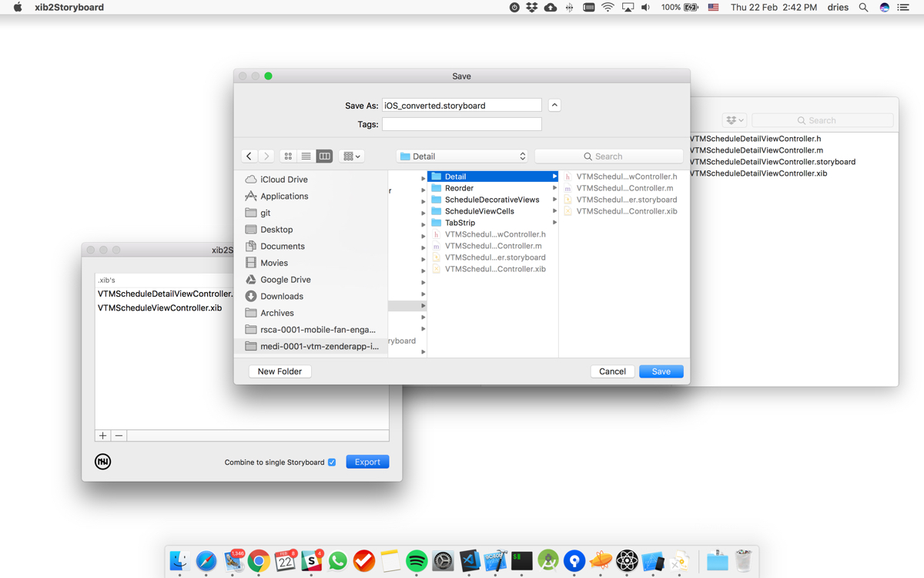Select iCloud Drive in sidebar
This screenshot has height=578, width=924.
283,180
